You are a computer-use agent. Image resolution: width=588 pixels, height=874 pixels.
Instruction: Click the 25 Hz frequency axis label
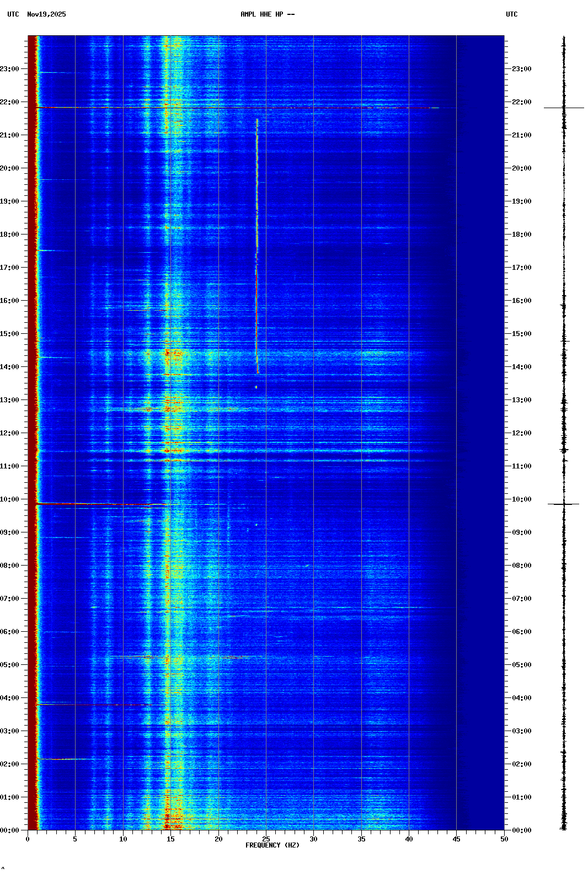point(266,839)
